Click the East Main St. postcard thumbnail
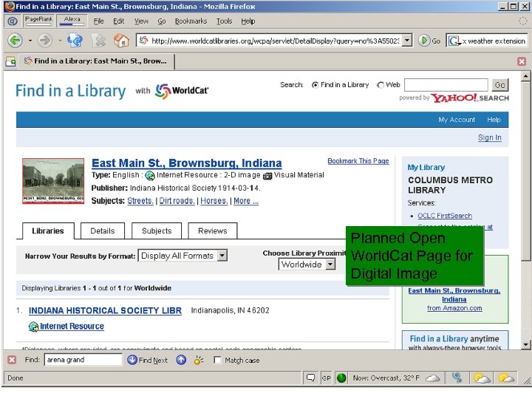This screenshot has width=532, height=399. (x=53, y=181)
